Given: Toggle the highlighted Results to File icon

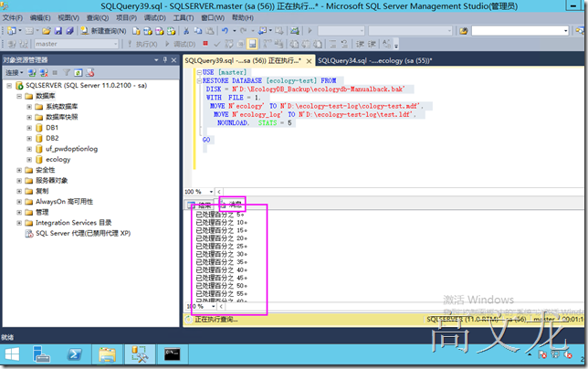Looking at the screenshot, I should pos(252,44).
